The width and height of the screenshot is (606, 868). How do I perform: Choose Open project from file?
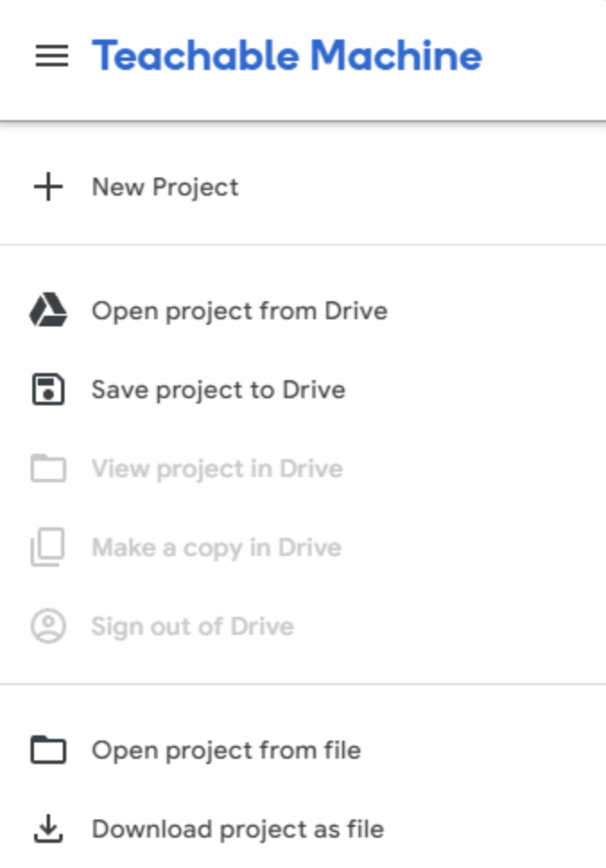(226, 750)
